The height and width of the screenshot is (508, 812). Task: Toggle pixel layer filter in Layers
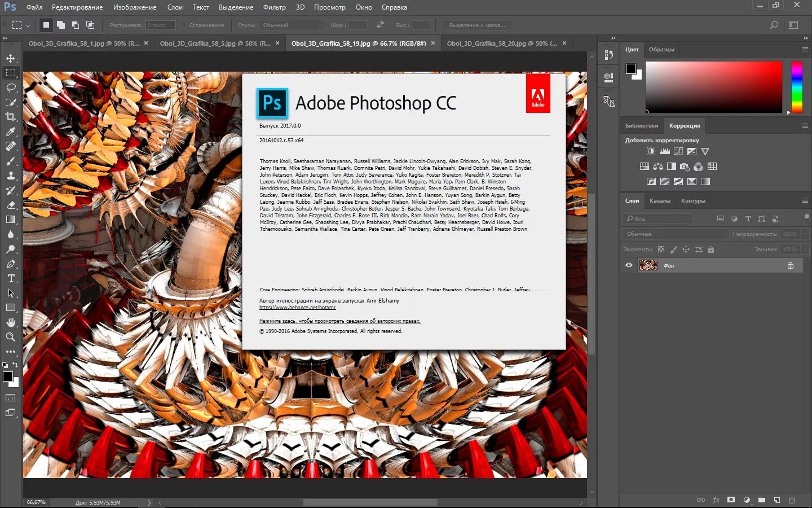[x=721, y=219]
